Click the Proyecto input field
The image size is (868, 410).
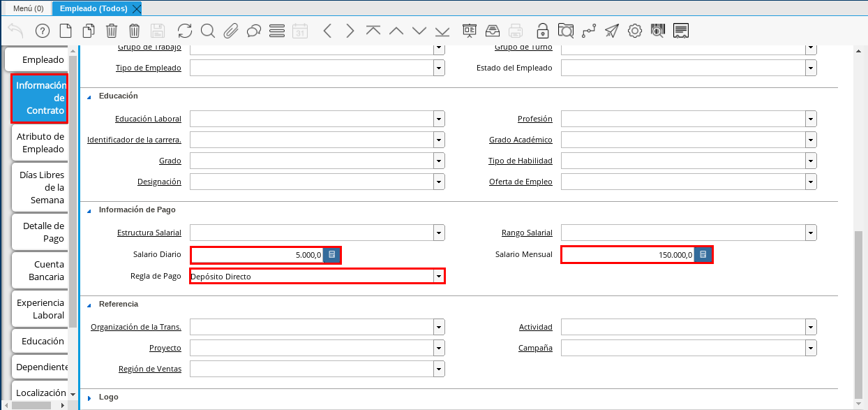pos(312,348)
